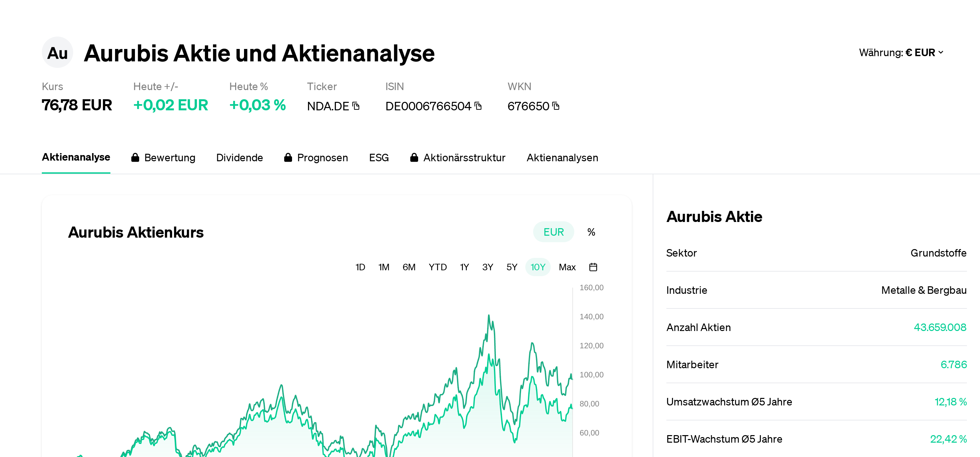Open the ESG tab
The width and height of the screenshot is (980, 457).
click(x=379, y=157)
